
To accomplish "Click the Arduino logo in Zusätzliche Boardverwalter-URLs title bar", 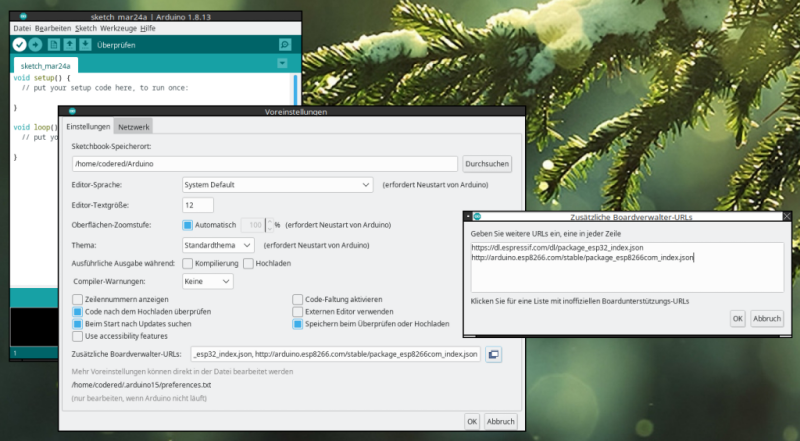I will [478, 216].
